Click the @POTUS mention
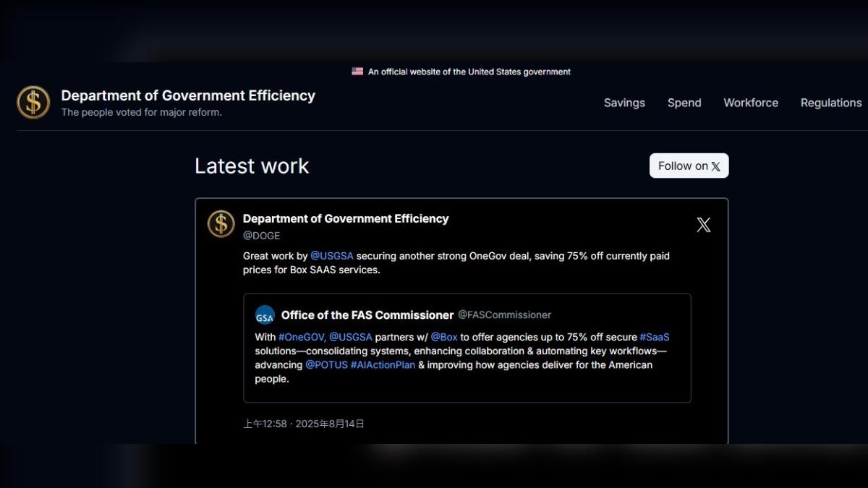This screenshot has height=488, width=868. (x=325, y=365)
